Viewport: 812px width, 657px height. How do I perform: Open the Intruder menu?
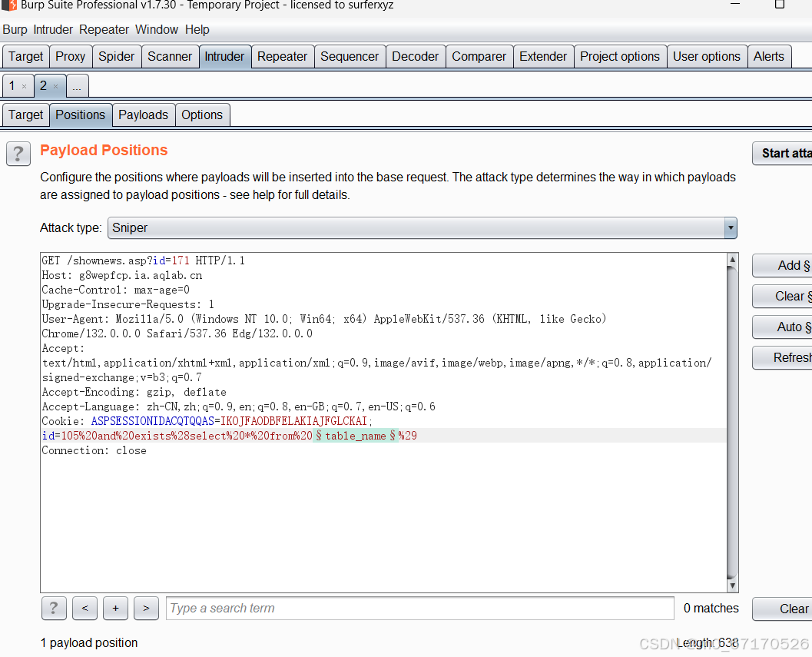[x=53, y=29]
